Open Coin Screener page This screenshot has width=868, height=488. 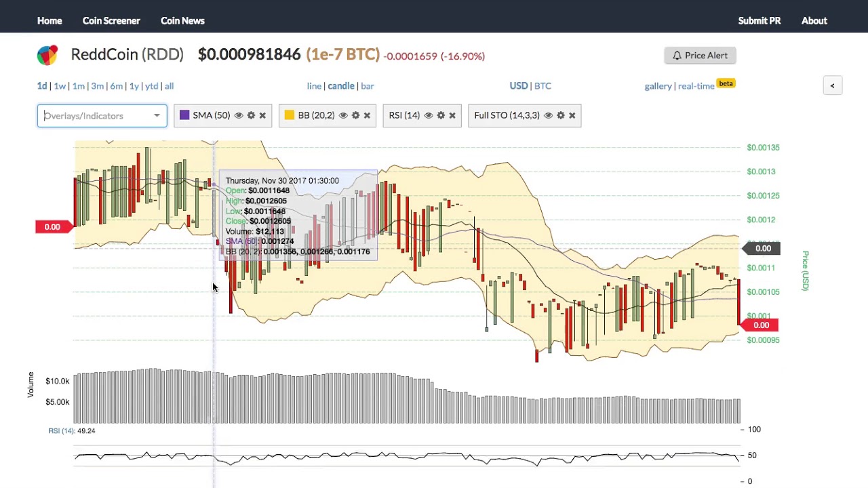pyautogui.click(x=111, y=20)
